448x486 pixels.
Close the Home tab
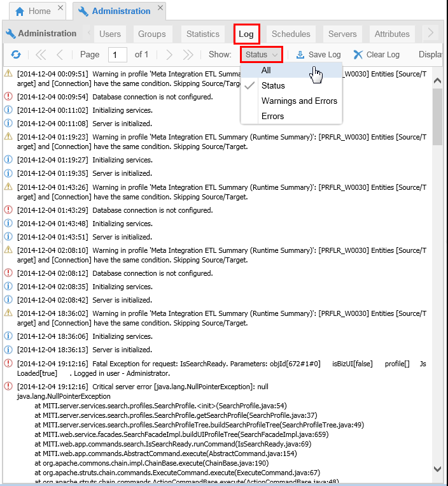(60, 8)
